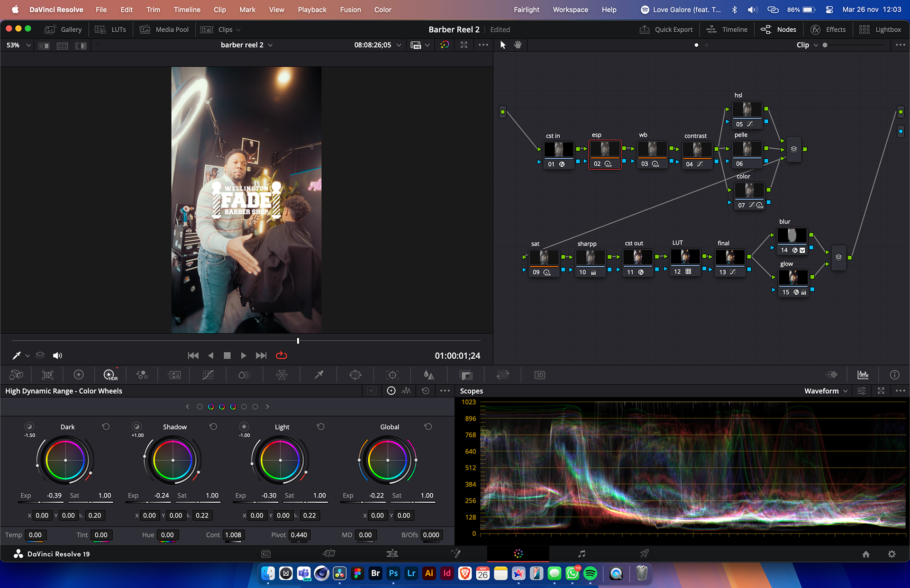Open the Key palette
This screenshot has height=588, width=910.
pos(466,375)
